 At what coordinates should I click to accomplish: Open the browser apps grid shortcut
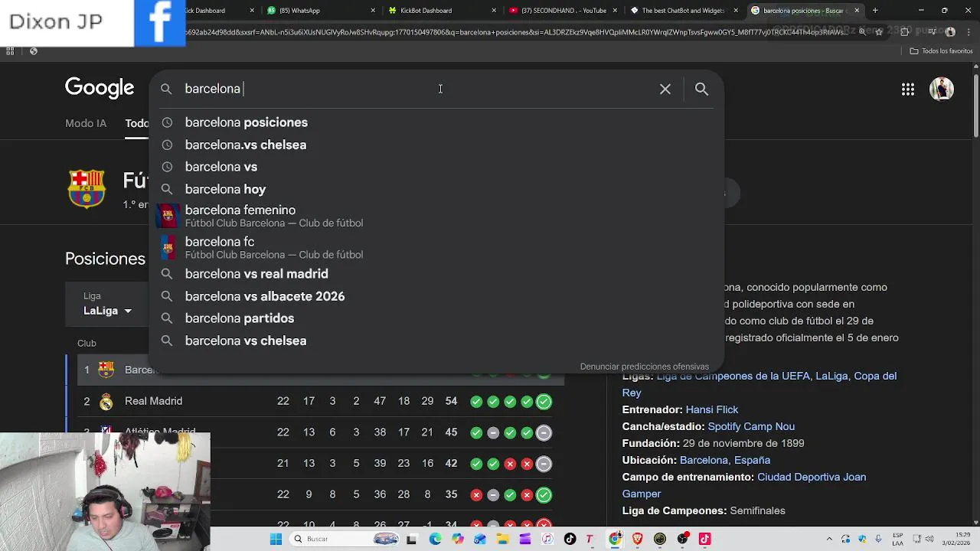10,51
